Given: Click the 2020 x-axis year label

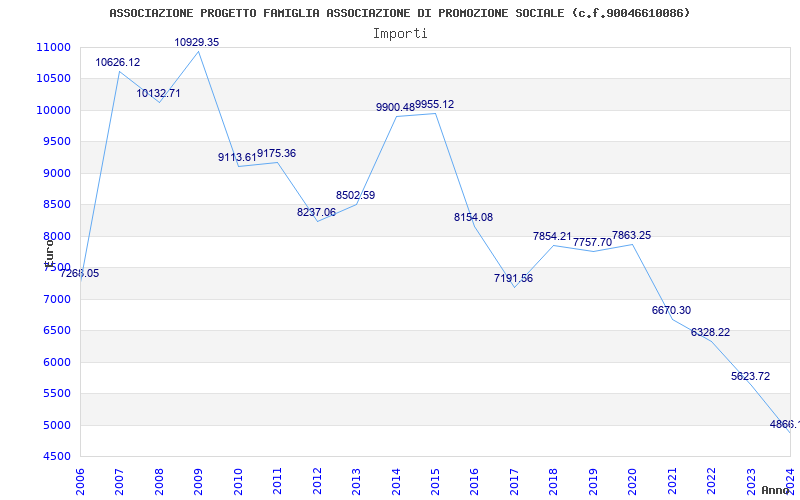Looking at the screenshot, I should coord(632,481).
